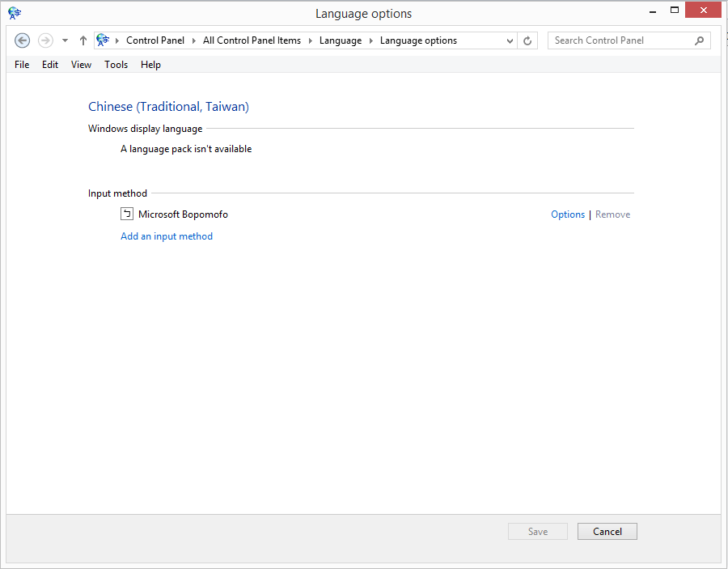Minimize the Language options window
728x569 pixels.
pyautogui.click(x=653, y=11)
